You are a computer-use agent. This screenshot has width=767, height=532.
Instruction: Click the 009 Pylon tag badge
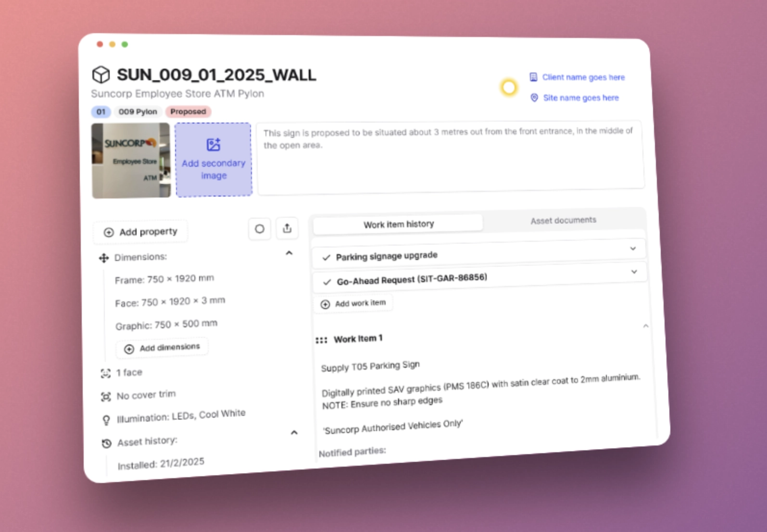138,111
